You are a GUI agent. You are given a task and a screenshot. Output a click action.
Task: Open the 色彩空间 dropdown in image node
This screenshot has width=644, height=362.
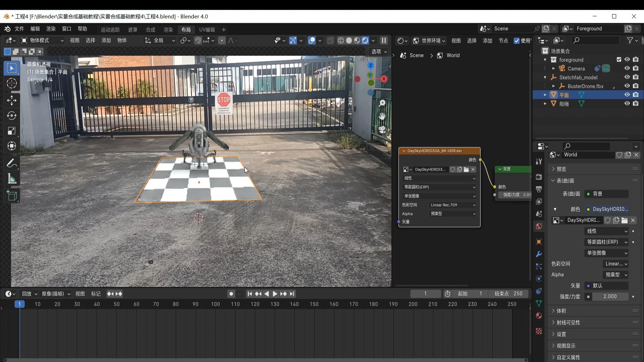[451, 205]
